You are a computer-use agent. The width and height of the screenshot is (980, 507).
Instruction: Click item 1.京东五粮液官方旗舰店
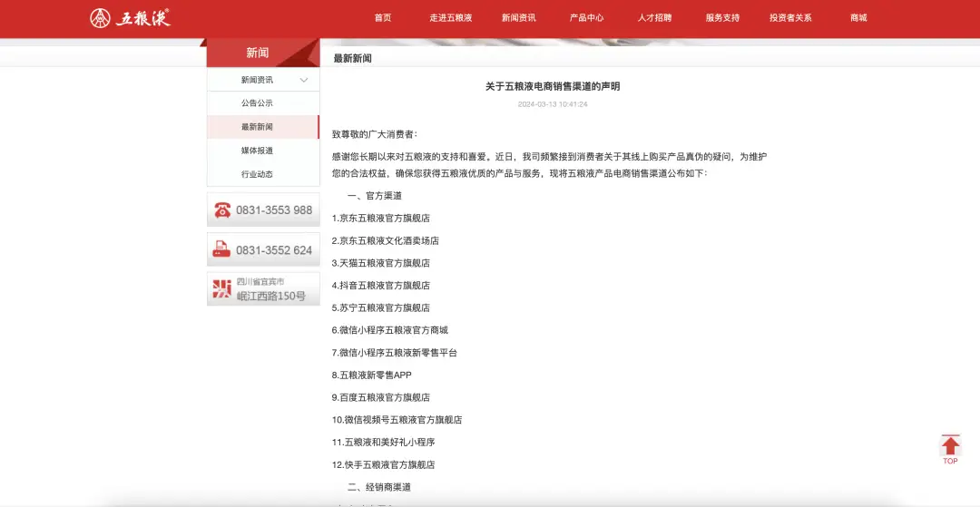[x=380, y=218]
